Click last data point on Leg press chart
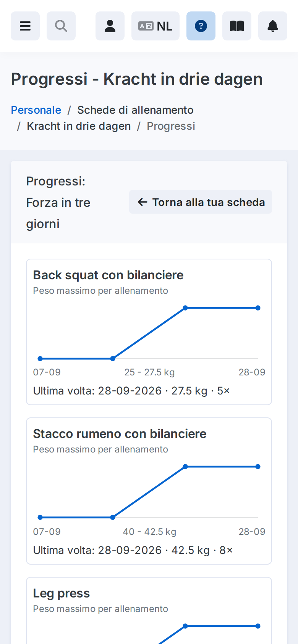The width and height of the screenshot is (298, 644). 258,626
